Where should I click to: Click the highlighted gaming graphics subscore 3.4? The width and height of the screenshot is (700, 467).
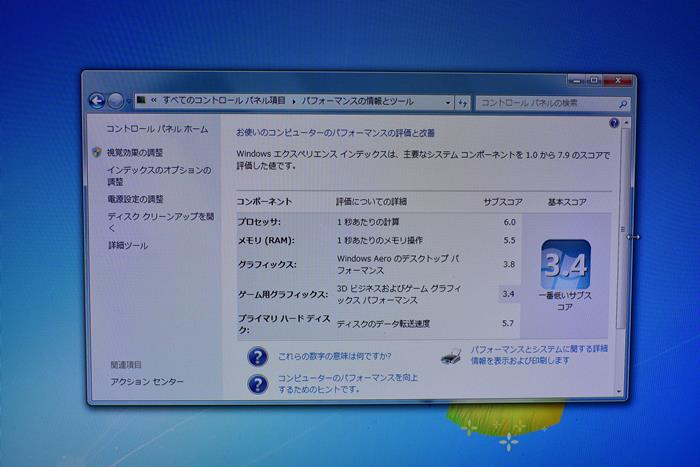[x=508, y=294]
